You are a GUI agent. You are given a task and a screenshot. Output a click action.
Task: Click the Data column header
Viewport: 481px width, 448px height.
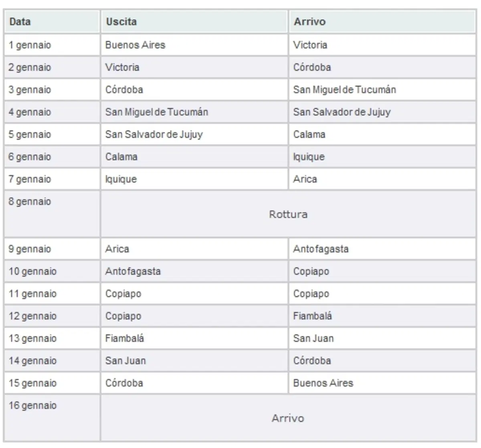coord(52,22)
